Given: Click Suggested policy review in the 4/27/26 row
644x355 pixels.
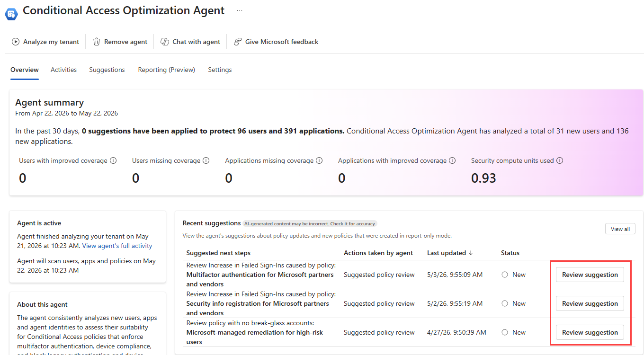Looking at the screenshot, I should coord(379,333).
